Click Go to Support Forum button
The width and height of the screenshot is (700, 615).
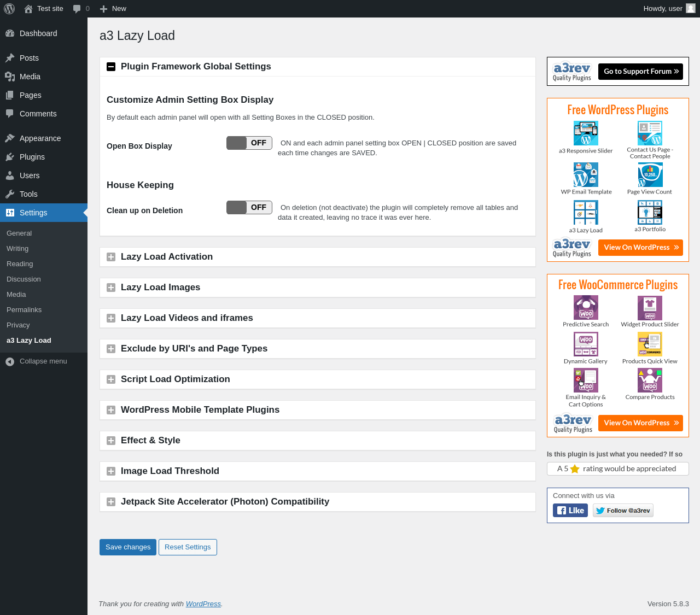(640, 72)
